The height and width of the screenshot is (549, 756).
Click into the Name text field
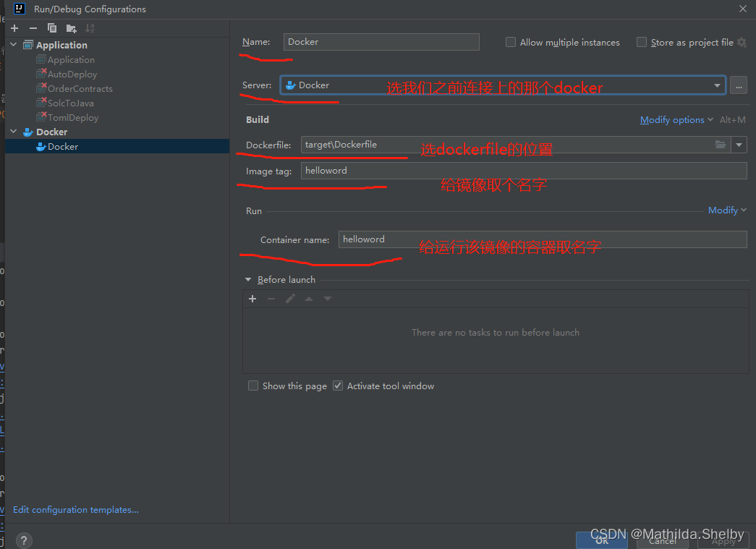pyautogui.click(x=381, y=42)
